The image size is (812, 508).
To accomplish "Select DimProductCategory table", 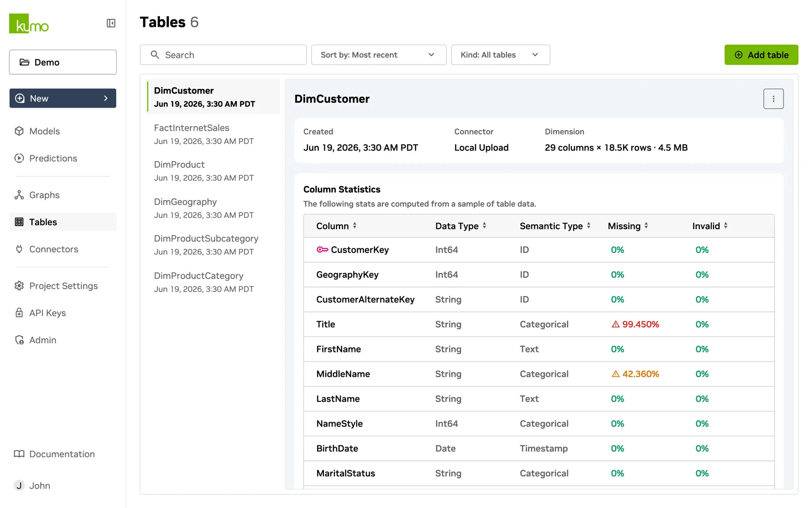I will 213,282.
